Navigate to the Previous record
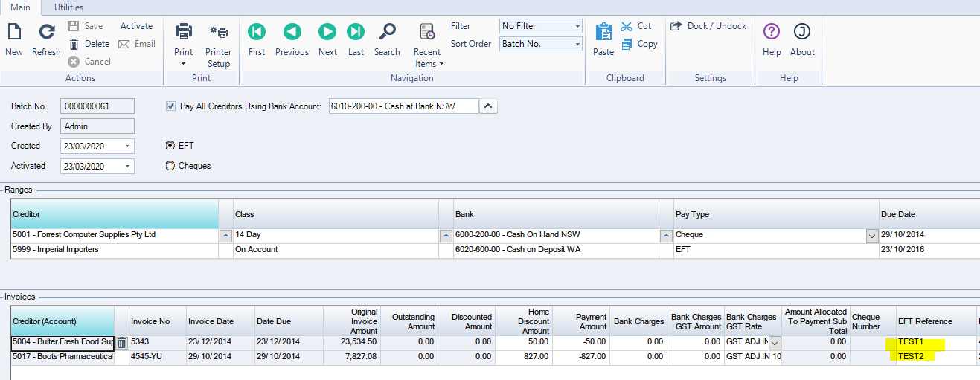Image resolution: width=980 pixels, height=380 pixels. (x=292, y=32)
